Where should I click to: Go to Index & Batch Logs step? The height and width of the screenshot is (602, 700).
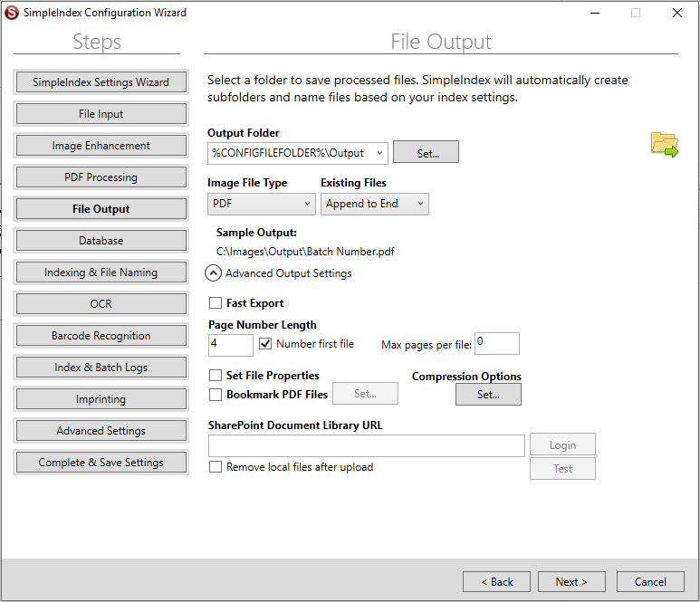click(x=101, y=368)
